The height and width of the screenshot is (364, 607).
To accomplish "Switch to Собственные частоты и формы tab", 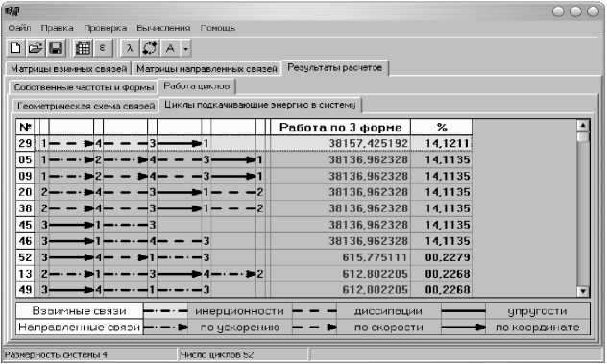I will pos(84,87).
